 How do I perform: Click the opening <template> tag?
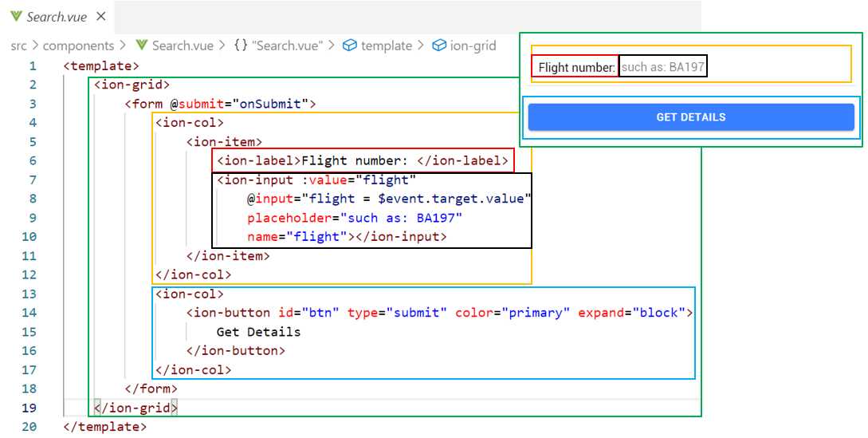(x=101, y=66)
